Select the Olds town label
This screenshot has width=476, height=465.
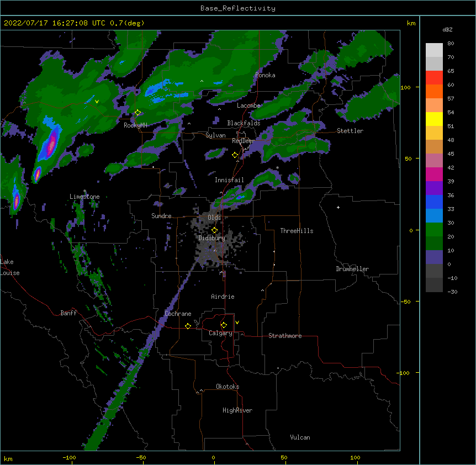[214, 218]
